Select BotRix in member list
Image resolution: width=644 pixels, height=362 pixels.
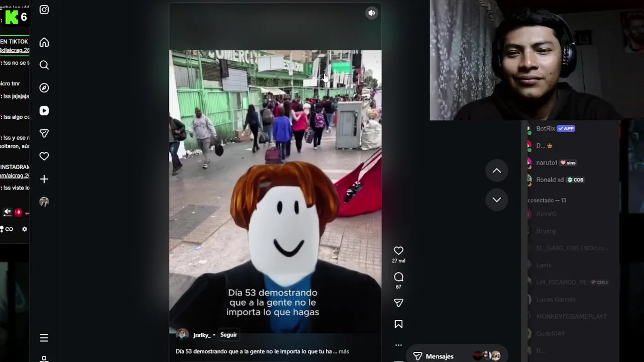tap(545, 128)
